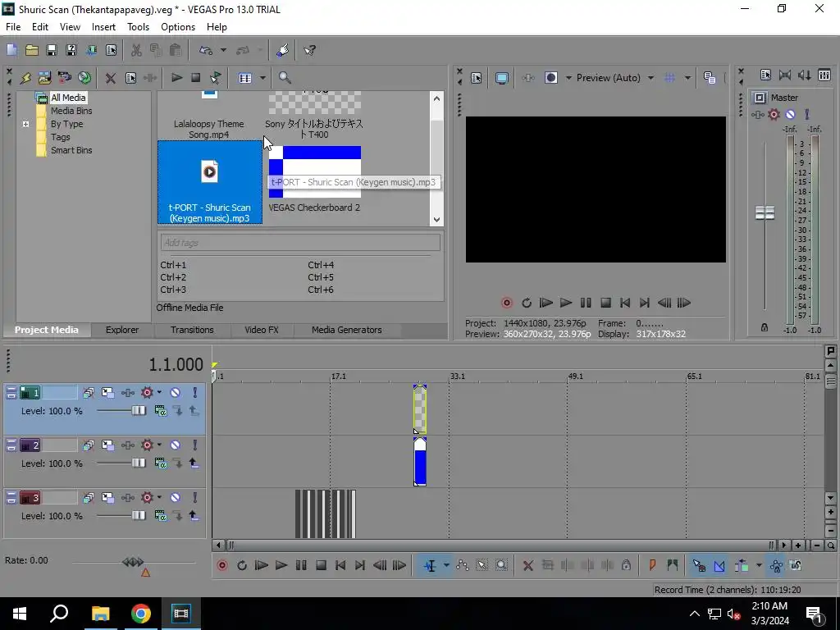Select the Zoom Edit tool in timeline toolbar
This screenshot has width=840, height=630.
tap(501, 565)
